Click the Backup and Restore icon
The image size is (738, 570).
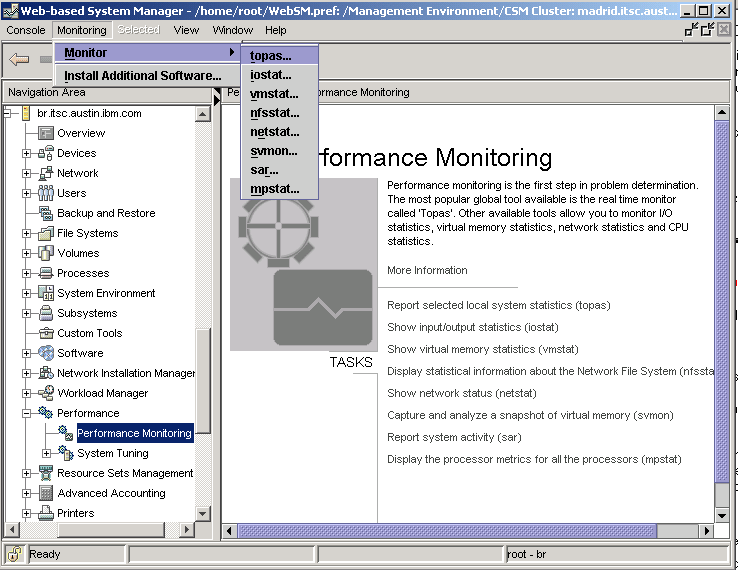click(46, 213)
